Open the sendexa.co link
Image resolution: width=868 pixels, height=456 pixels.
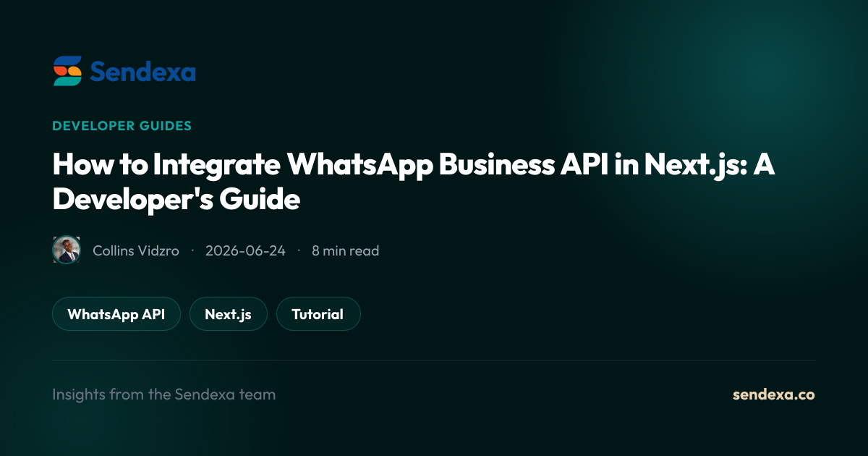click(774, 394)
